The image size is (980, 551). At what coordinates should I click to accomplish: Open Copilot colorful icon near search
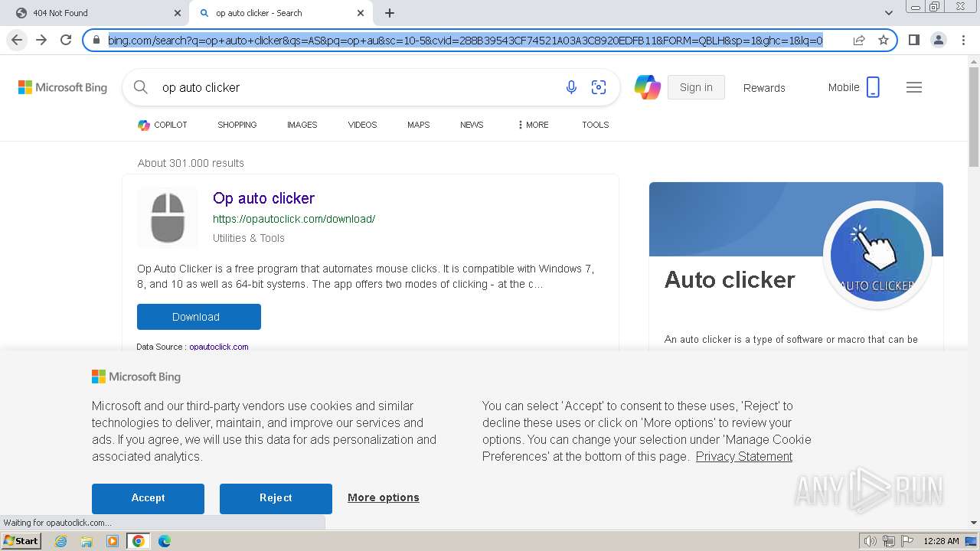(x=647, y=87)
